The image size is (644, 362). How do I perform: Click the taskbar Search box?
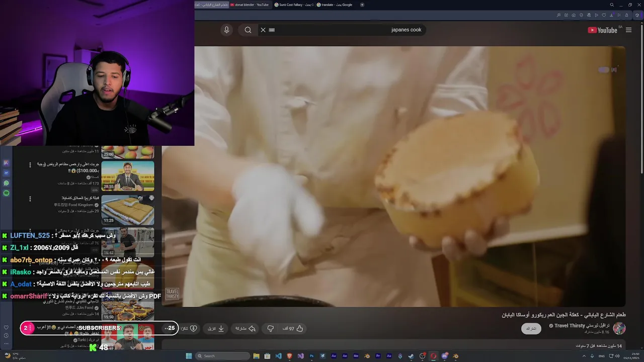pyautogui.click(x=223, y=356)
